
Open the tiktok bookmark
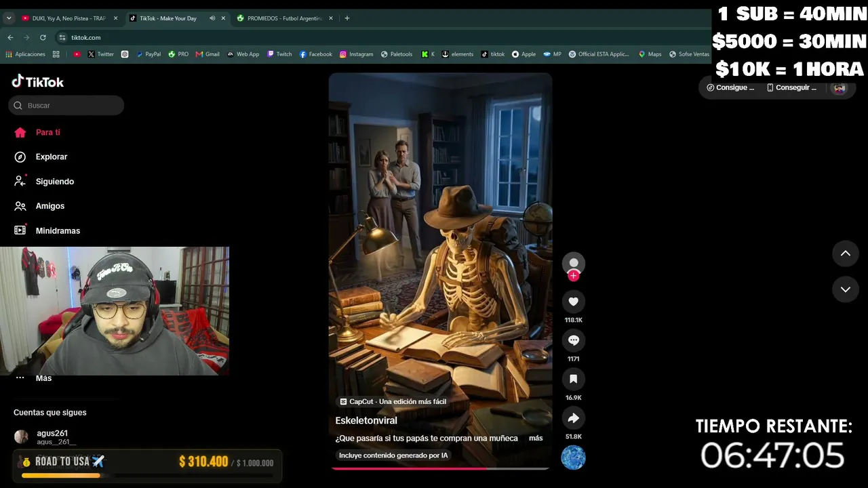[x=493, y=54]
